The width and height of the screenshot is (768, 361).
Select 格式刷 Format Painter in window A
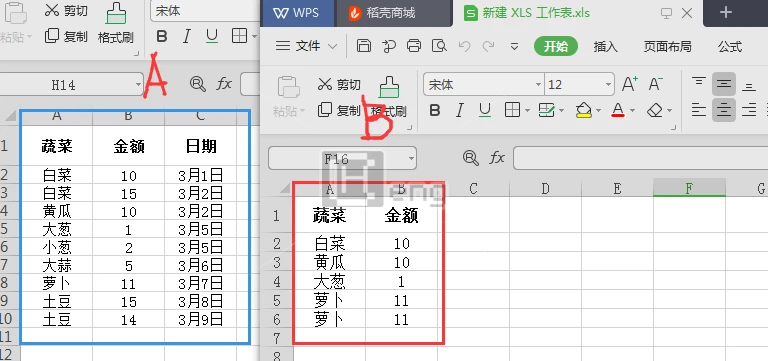tap(116, 23)
